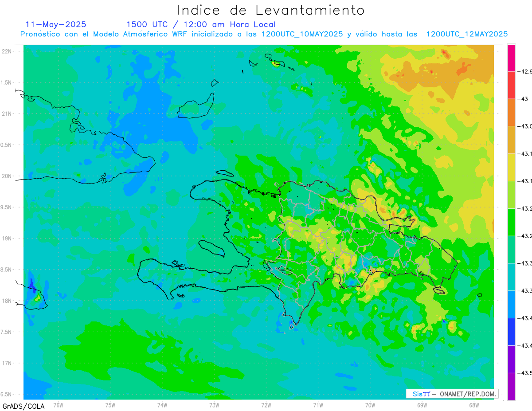Click the '-42.9' colorbar value
This screenshot has height=411, width=532.
(524, 71)
